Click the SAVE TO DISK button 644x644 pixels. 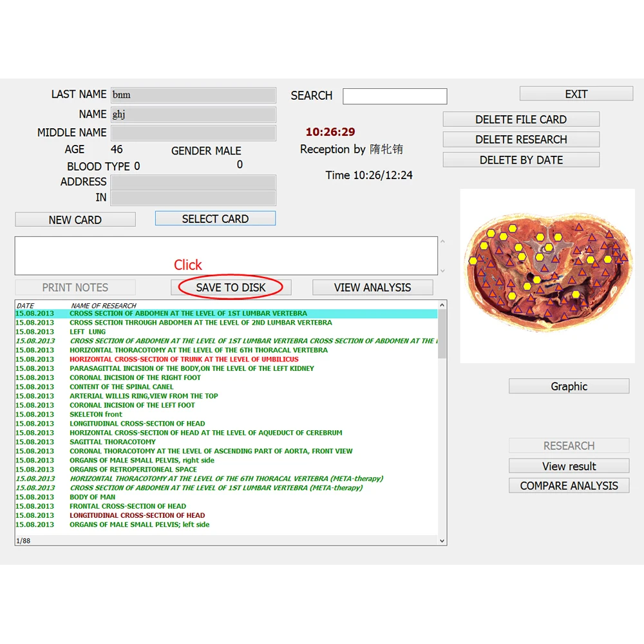point(231,287)
